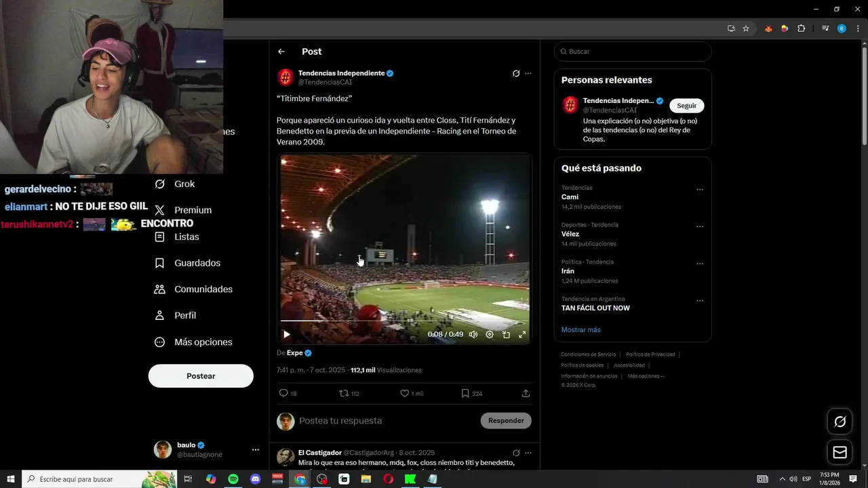Click the Buscar search field
Viewport: 868px width, 488px height.
tap(633, 52)
